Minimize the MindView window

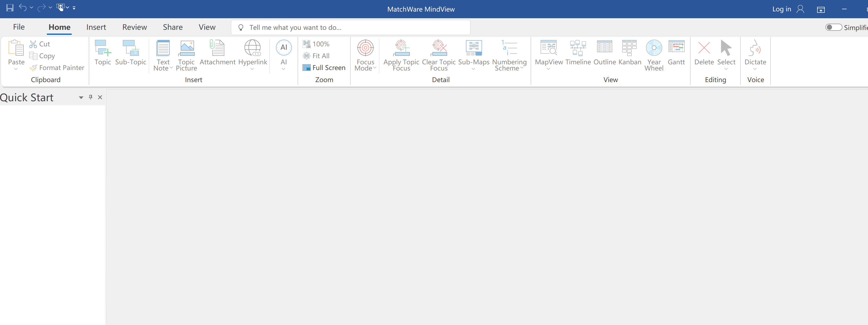[x=844, y=9]
